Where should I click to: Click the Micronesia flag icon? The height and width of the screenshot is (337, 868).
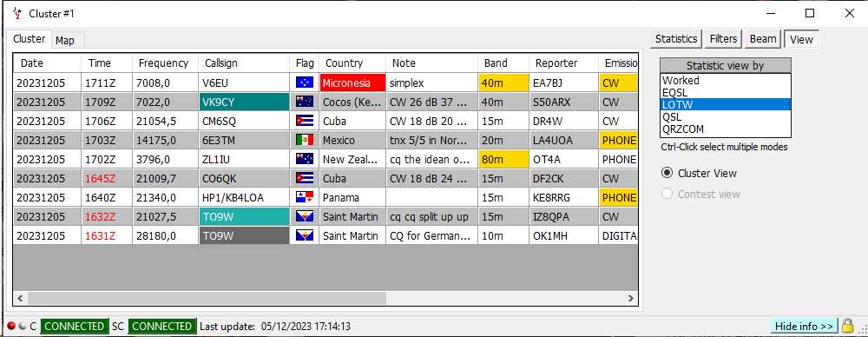(x=305, y=83)
